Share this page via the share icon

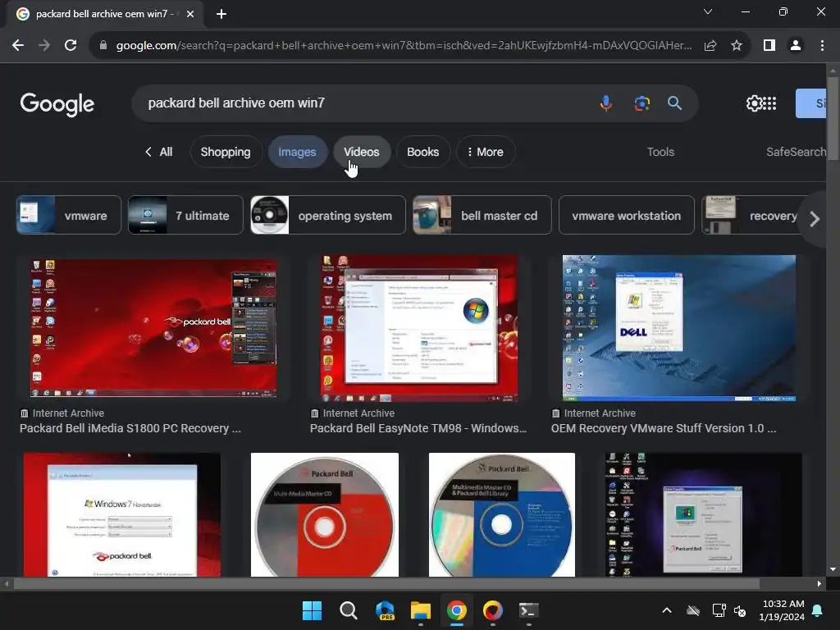tap(710, 46)
